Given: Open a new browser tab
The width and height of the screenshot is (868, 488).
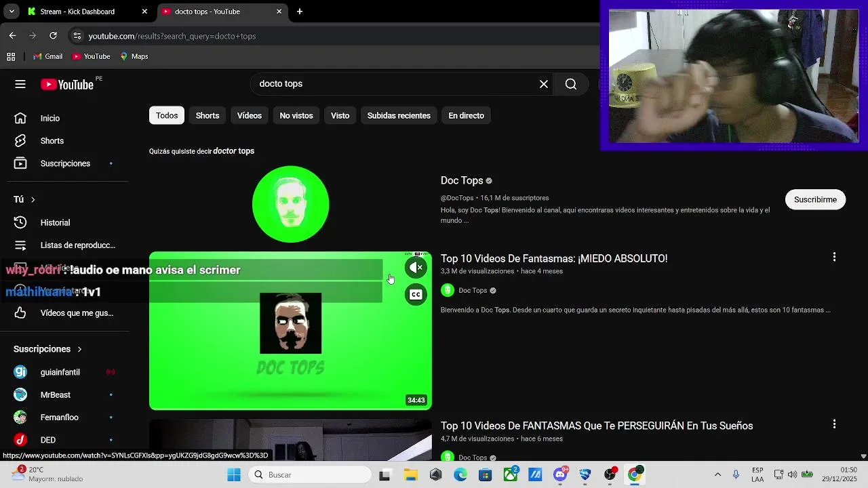Looking at the screenshot, I should [x=300, y=12].
